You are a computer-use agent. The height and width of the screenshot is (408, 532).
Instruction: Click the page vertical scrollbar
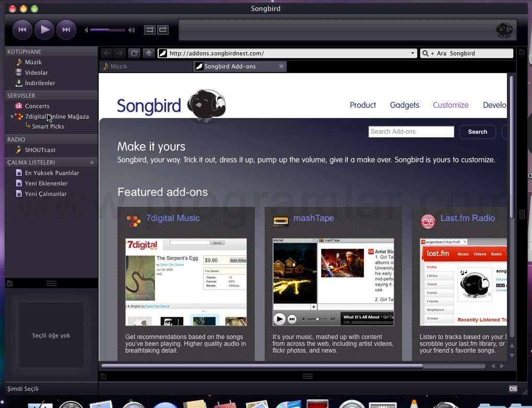512,148
